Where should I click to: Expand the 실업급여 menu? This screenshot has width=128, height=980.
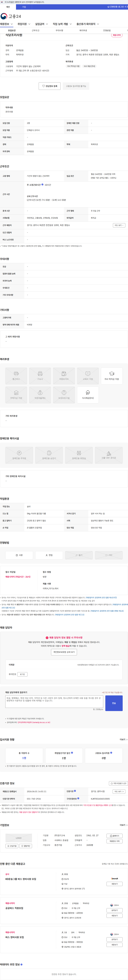41,24
